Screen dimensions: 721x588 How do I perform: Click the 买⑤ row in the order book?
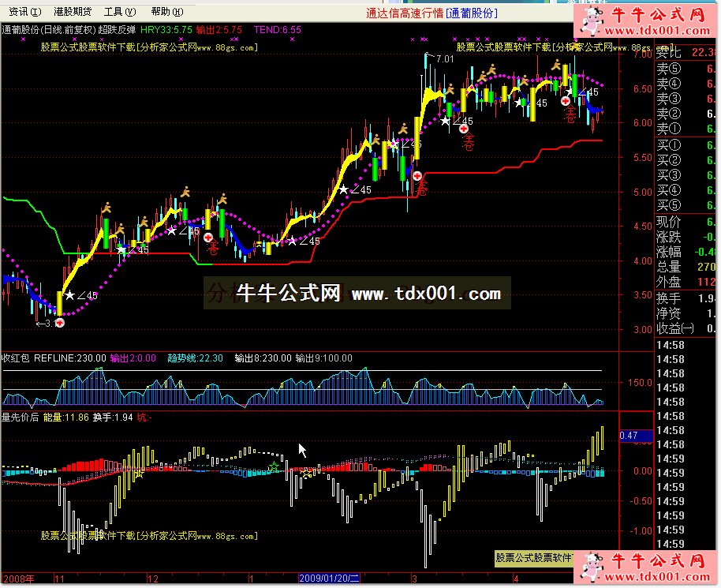click(686, 205)
